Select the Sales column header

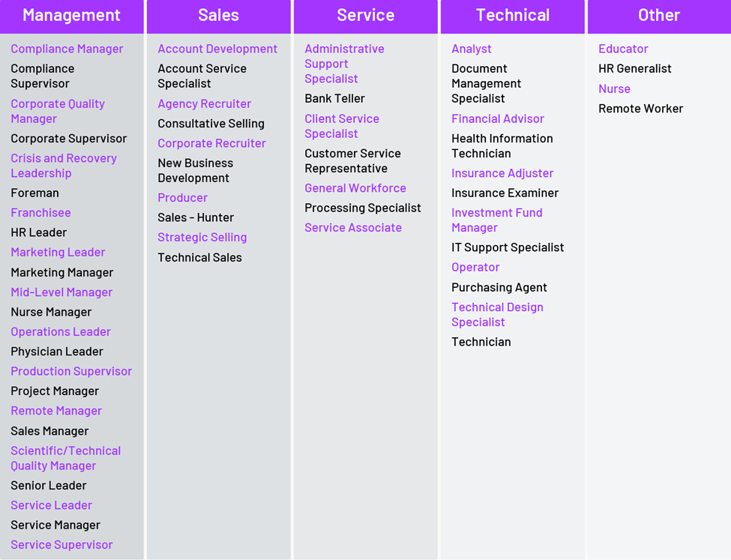tap(218, 16)
